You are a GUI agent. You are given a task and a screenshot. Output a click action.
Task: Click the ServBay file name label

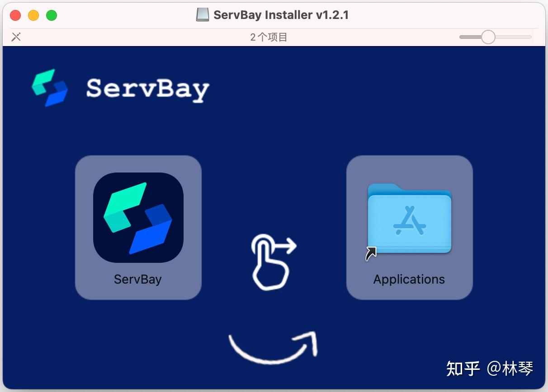pyautogui.click(x=138, y=279)
